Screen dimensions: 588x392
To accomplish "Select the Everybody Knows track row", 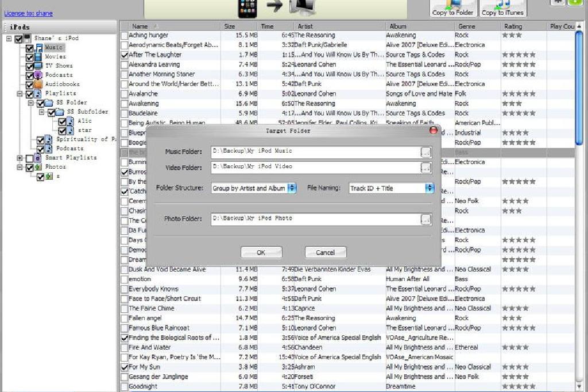I will point(347,289).
